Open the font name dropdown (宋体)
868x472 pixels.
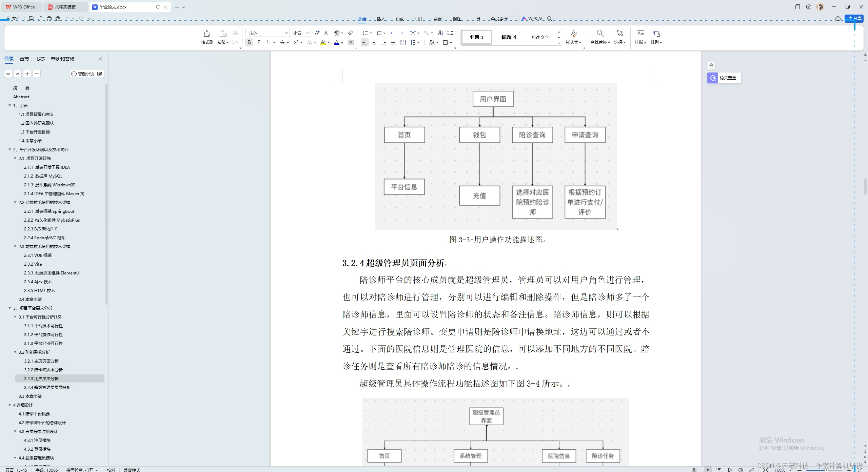(x=286, y=33)
